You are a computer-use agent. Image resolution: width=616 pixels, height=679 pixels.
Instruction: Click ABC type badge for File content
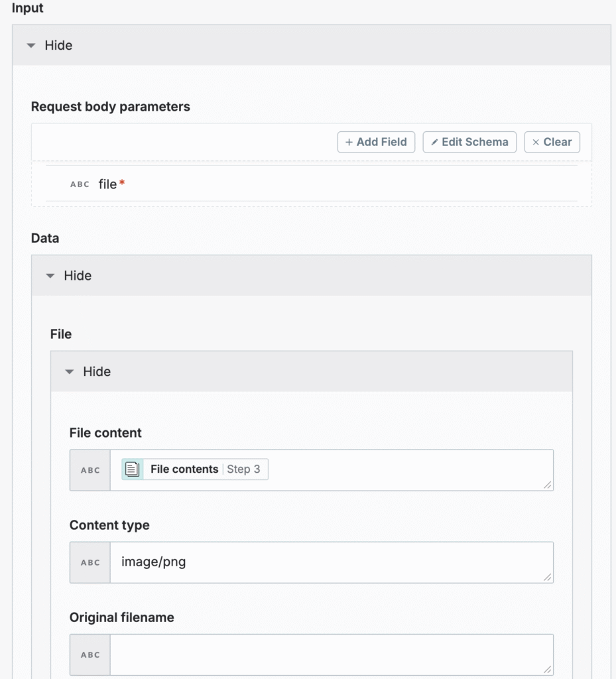point(90,470)
